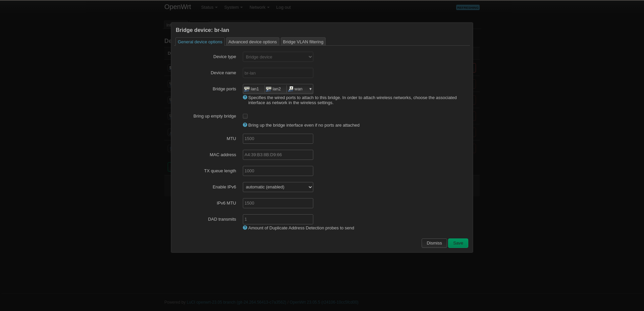Click the TX queue length input field
The image size is (644, 311).
[x=278, y=171]
